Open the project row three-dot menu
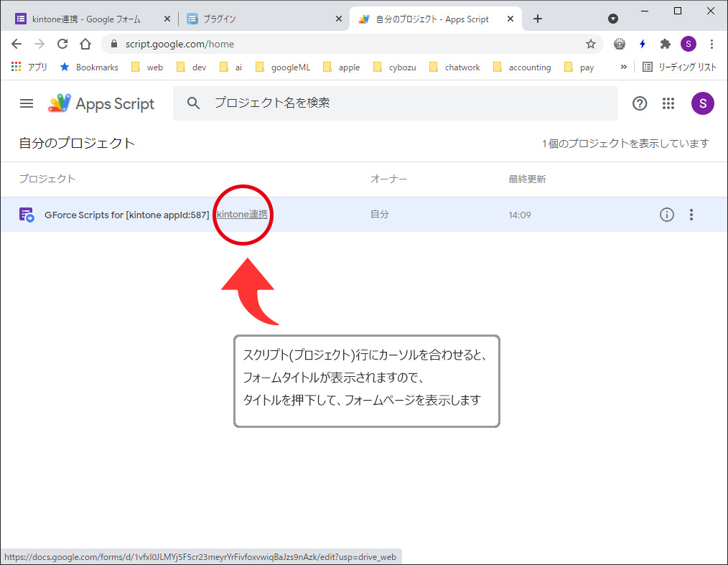The image size is (728, 565). pyautogui.click(x=691, y=214)
